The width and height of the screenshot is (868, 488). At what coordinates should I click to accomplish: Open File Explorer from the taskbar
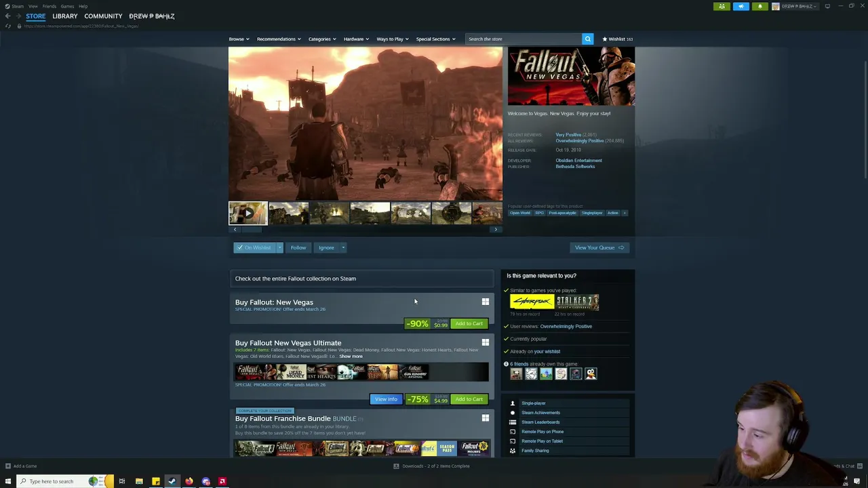139,481
